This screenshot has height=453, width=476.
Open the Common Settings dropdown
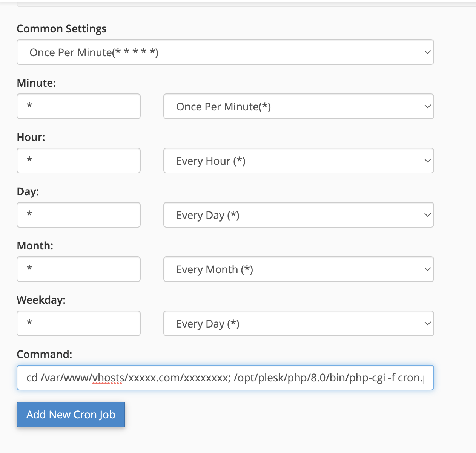tap(225, 52)
